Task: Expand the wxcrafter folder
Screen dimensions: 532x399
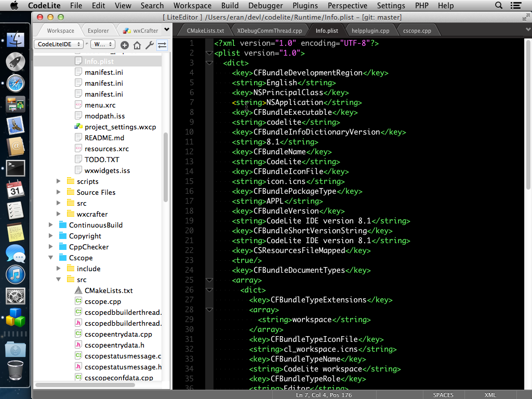Action: pos(58,214)
